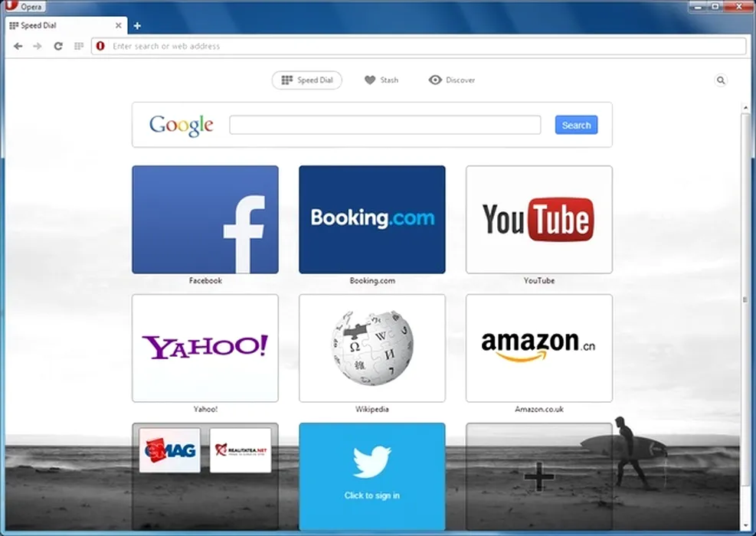Click the YouTube label text
Viewport: 756px width, 536px height.
pos(539,280)
